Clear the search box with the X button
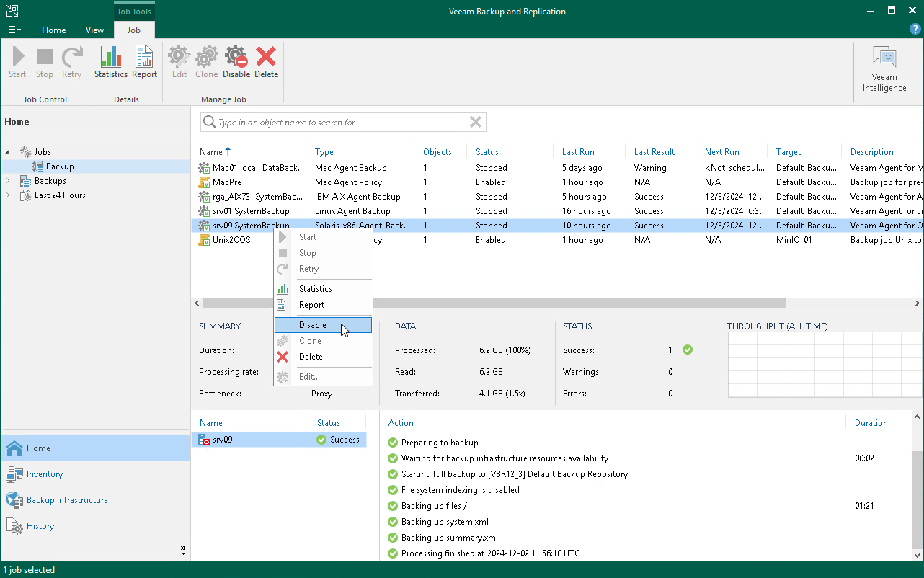924x578 pixels. point(475,122)
